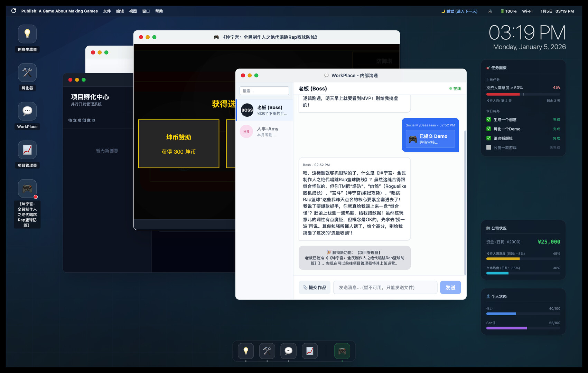This screenshot has width=588, height=373.
Task: Open the 视图 menu
Action: 133,11
